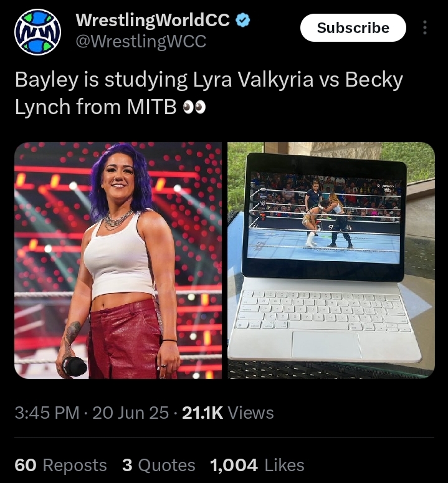Open the WrestlingWorldCC display name

[x=153, y=20]
